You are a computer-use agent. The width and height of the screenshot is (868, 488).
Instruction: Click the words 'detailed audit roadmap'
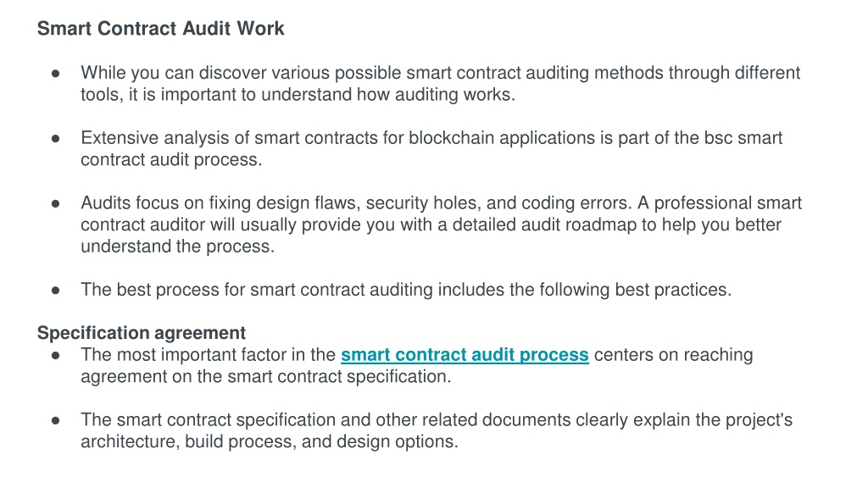click(545, 225)
